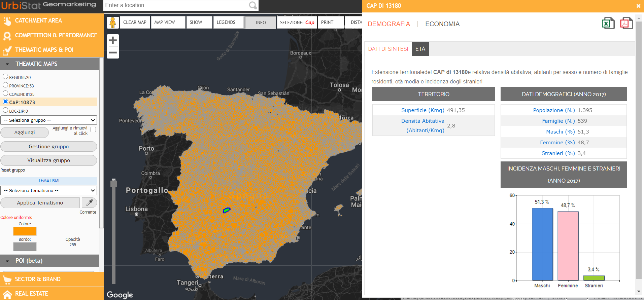Viewport: 644px width, 300px height.
Task: Select CAP:10873 radio button
Action: [x=5, y=102]
